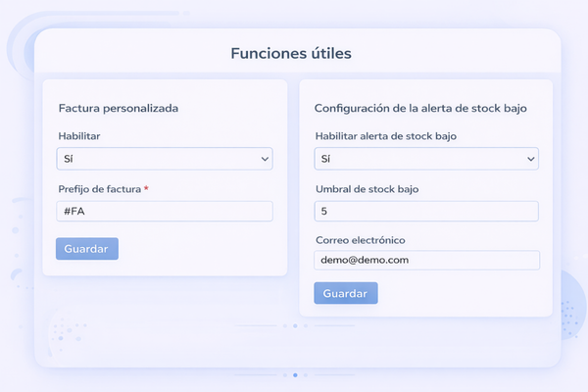
Task: Click the Correo electrónico input field
Action: 426,260
